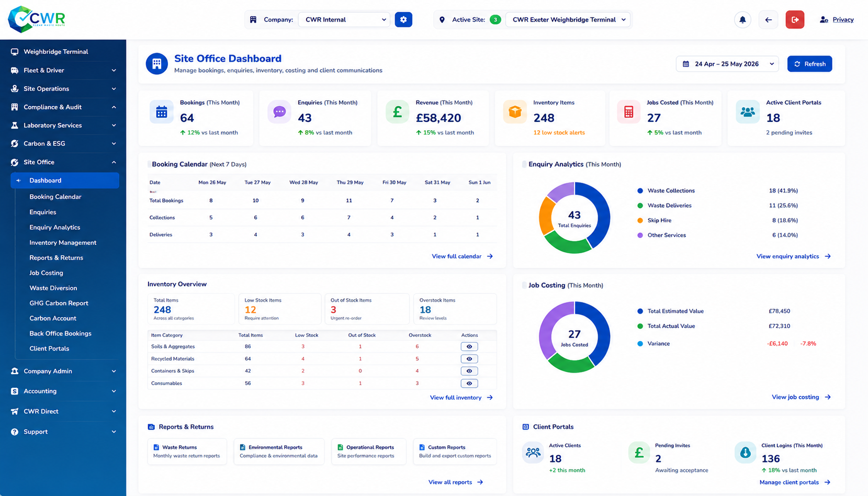Click the Bookings calendar card icon
This screenshot has width=868, height=496.
162,112
